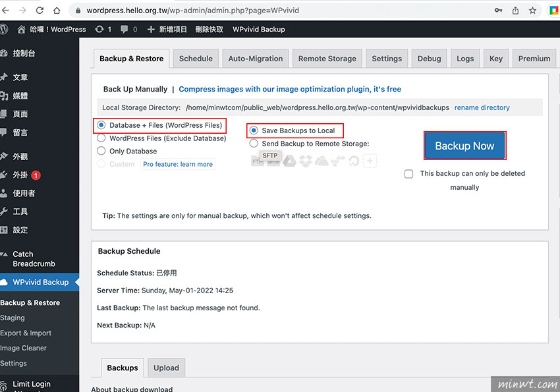Open WPvivid Backup in admin bar
Image resolution: width=560 pixels, height=392 pixels.
click(259, 29)
